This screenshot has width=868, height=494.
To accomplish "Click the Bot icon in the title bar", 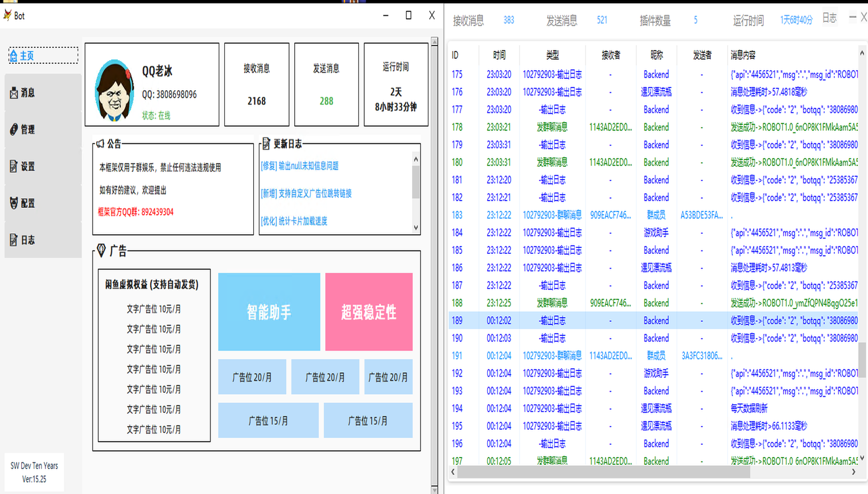I will pos(7,15).
